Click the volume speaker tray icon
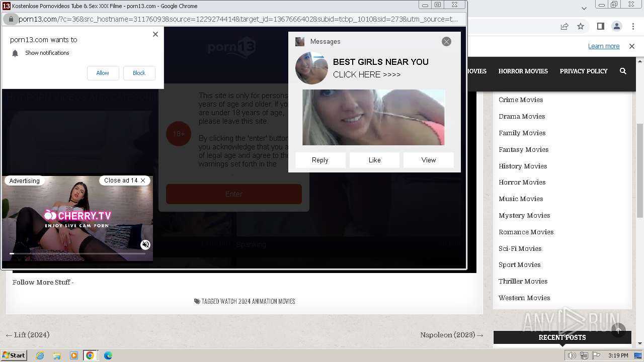 pyautogui.click(x=572, y=355)
